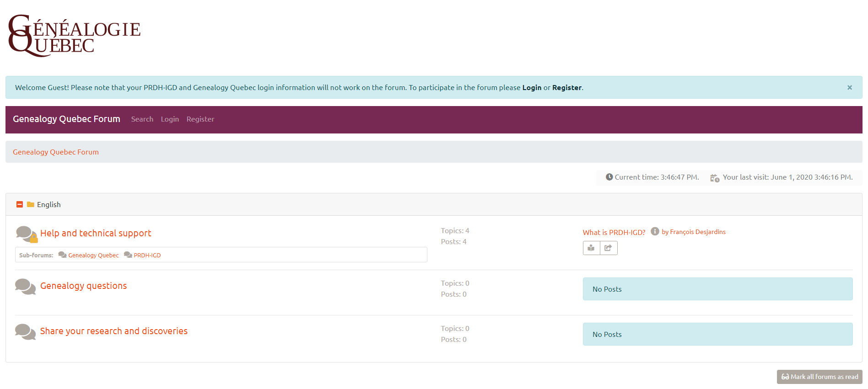Open the What is PRDH-IGD? post

(614, 233)
